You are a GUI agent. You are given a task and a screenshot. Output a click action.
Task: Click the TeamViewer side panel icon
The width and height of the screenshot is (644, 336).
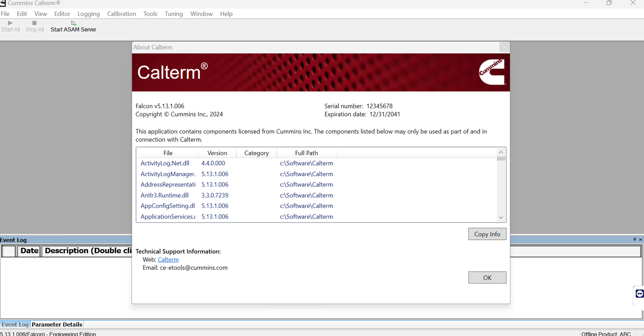(640, 294)
